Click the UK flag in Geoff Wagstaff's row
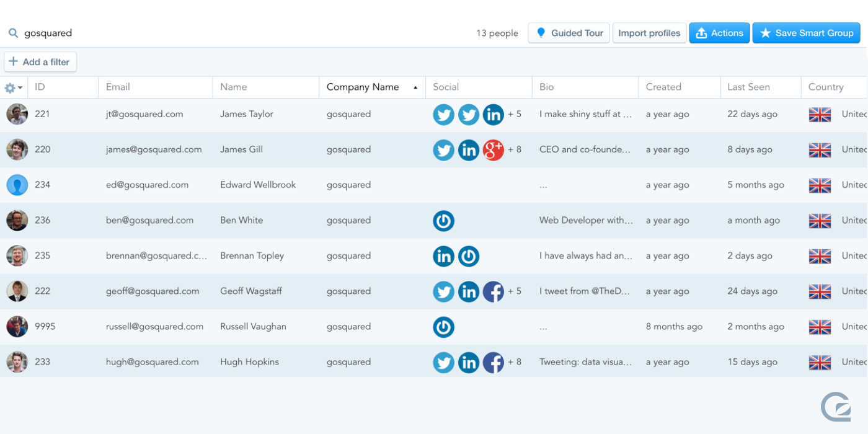Viewport: 868px width, 434px height. 820,291
